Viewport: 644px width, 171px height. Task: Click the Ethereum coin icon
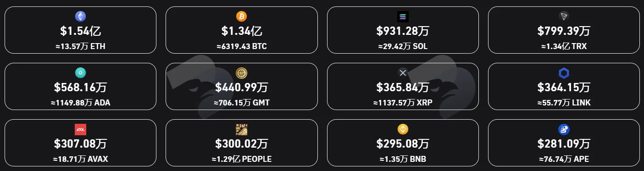pos(80,17)
